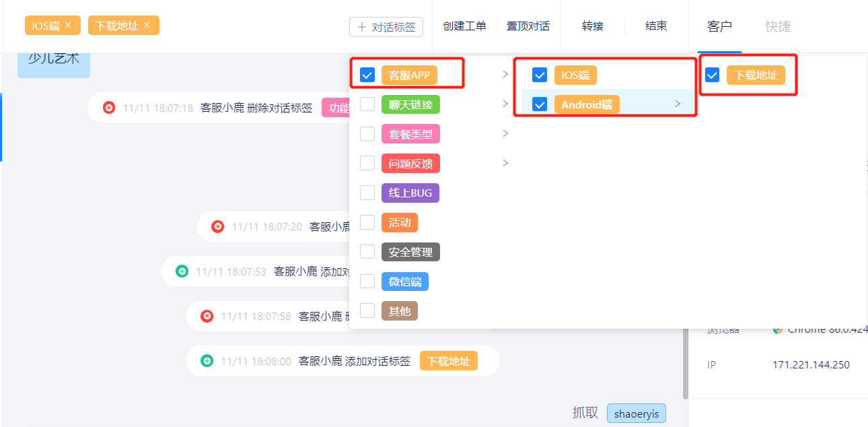Select the 聊天链接 tag label

click(x=410, y=104)
